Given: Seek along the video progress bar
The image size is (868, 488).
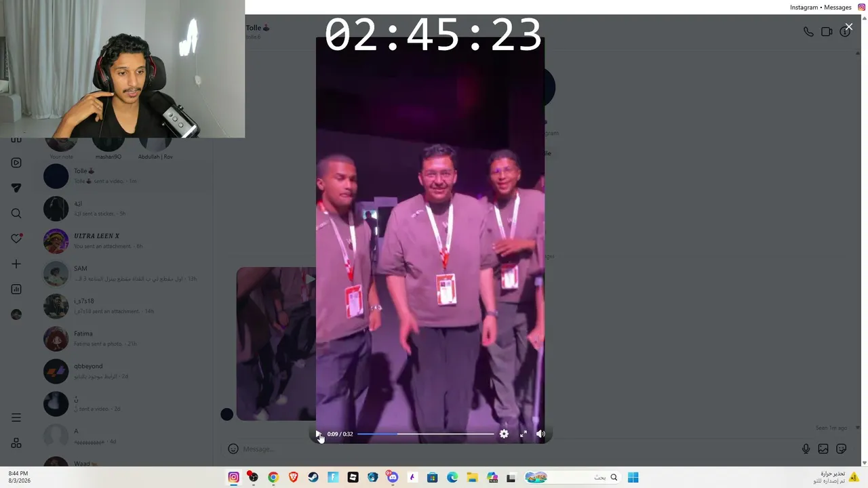Looking at the screenshot, I should pyautogui.click(x=425, y=434).
